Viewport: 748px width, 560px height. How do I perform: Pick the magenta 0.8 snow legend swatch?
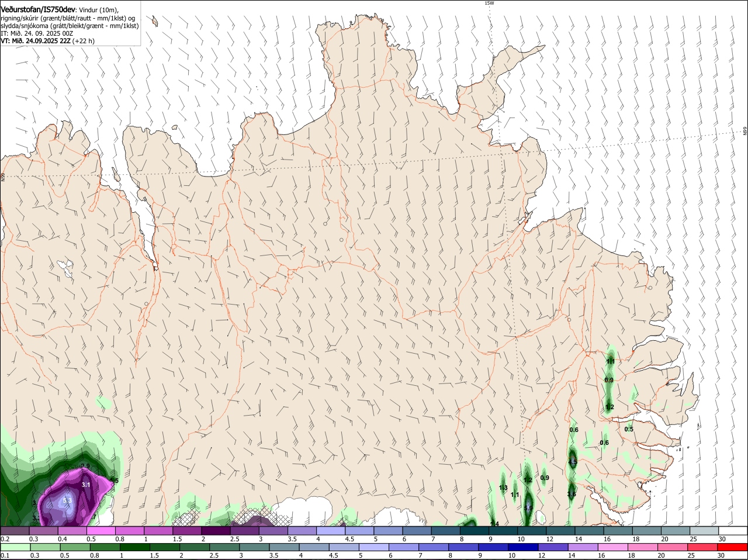(x=130, y=530)
